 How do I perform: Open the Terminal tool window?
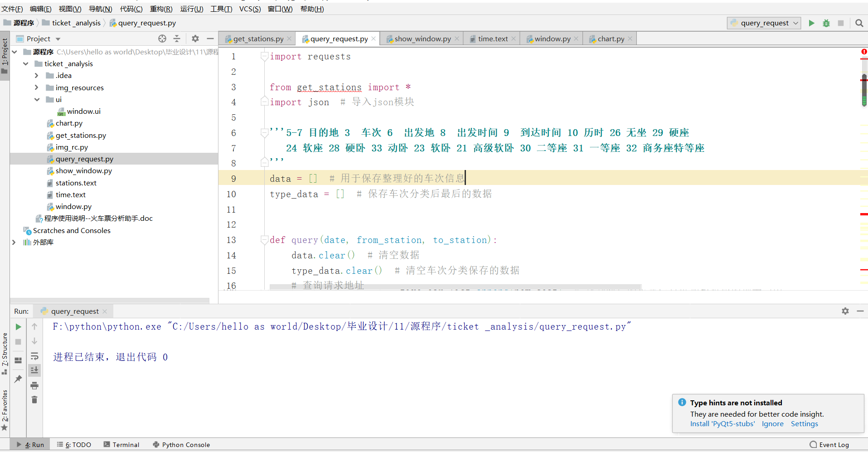(121, 445)
